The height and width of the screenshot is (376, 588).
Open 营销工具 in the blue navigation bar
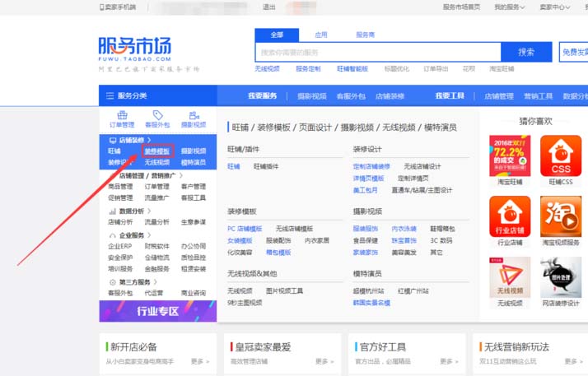coord(538,96)
